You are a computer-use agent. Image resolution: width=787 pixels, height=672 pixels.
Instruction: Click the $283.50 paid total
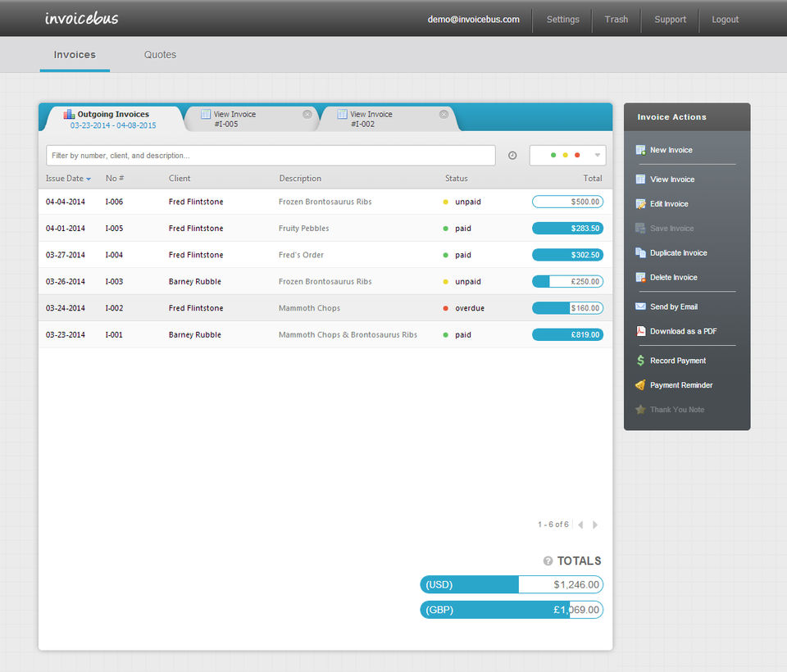[x=567, y=229]
